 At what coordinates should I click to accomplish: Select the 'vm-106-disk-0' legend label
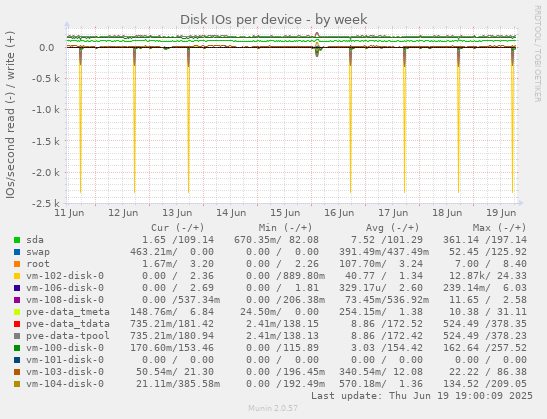tap(65, 288)
